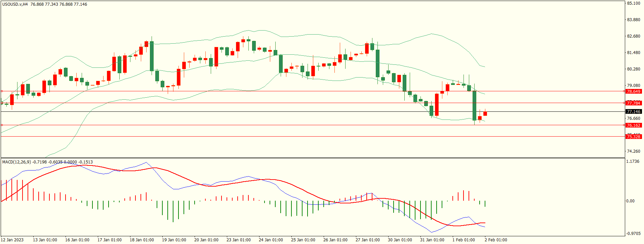The height and width of the screenshot is (244, 644).
Task: Select the red 75.328 price level tag
Action: pyautogui.click(x=633, y=137)
